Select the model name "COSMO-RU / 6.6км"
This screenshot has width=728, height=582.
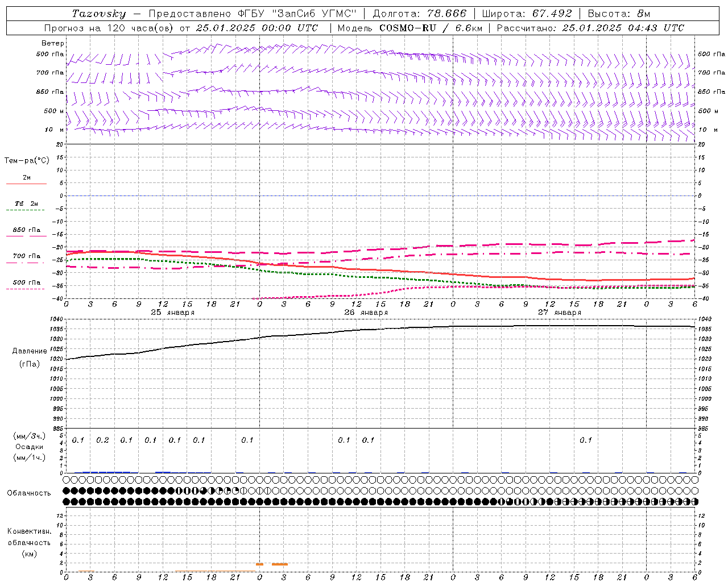(x=431, y=28)
